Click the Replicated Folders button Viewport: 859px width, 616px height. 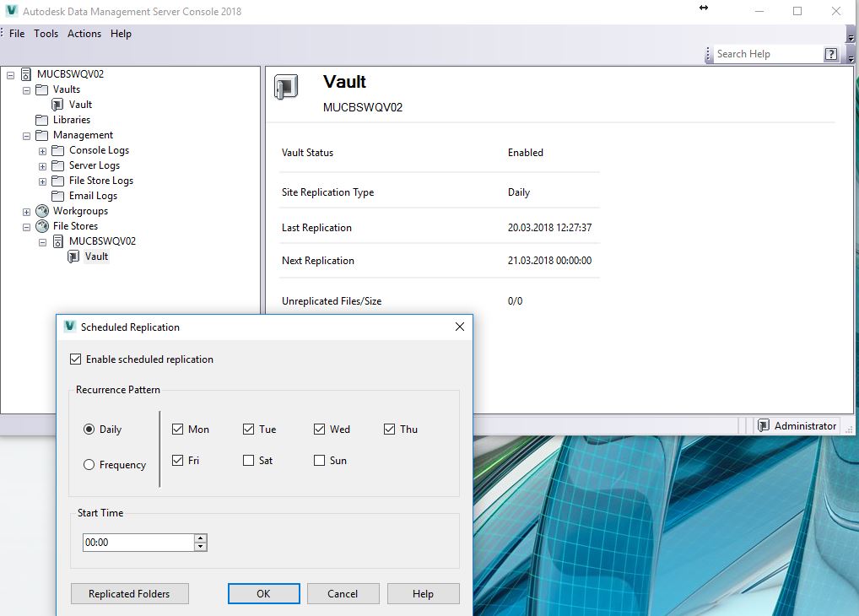(129, 593)
